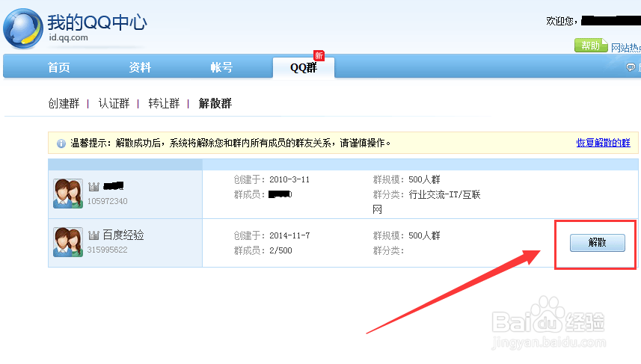
Task: Click 500人群 in the 105972340 row
Action: pos(424,179)
